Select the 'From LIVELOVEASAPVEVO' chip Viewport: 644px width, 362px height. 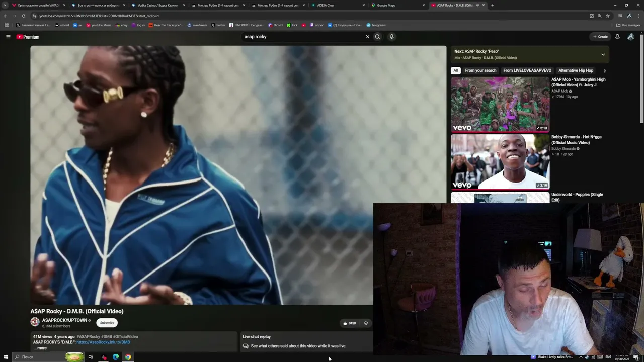[x=527, y=71]
